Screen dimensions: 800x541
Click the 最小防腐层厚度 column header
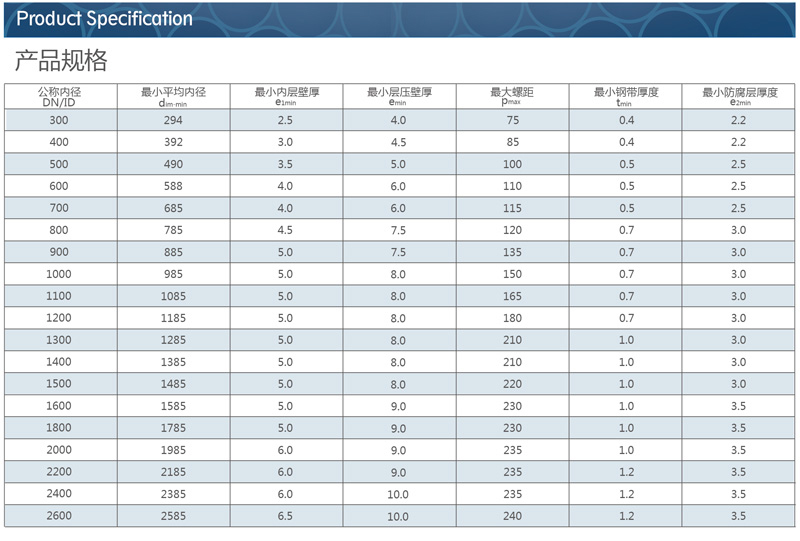click(x=739, y=96)
